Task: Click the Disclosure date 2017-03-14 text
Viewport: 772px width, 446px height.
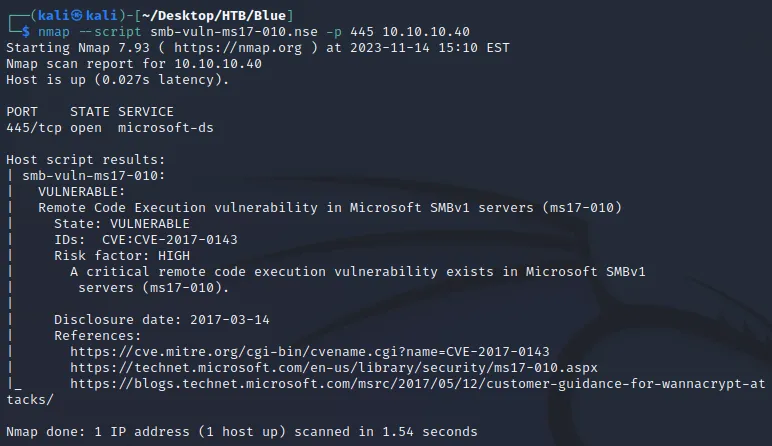Action: [x=161, y=320]
